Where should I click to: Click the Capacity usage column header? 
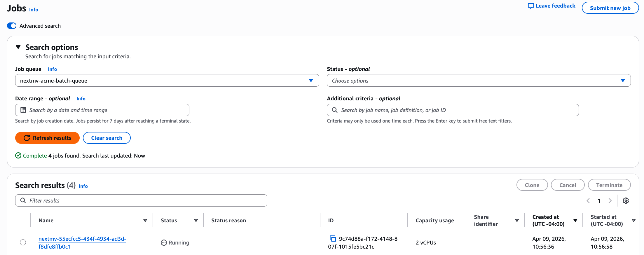coord(435,221)
